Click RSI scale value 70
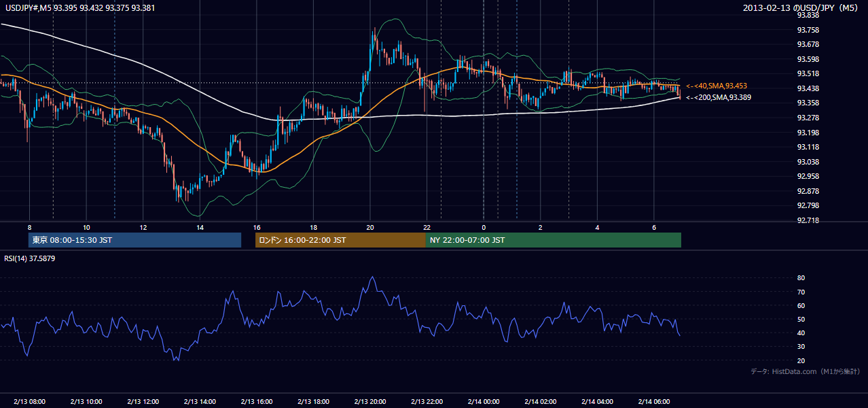This screenshot has width=868, height=408. pos(801,292)
